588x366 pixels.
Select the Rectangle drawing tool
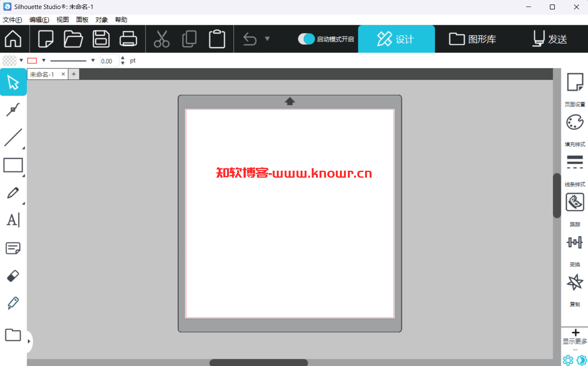click(13, 165)
